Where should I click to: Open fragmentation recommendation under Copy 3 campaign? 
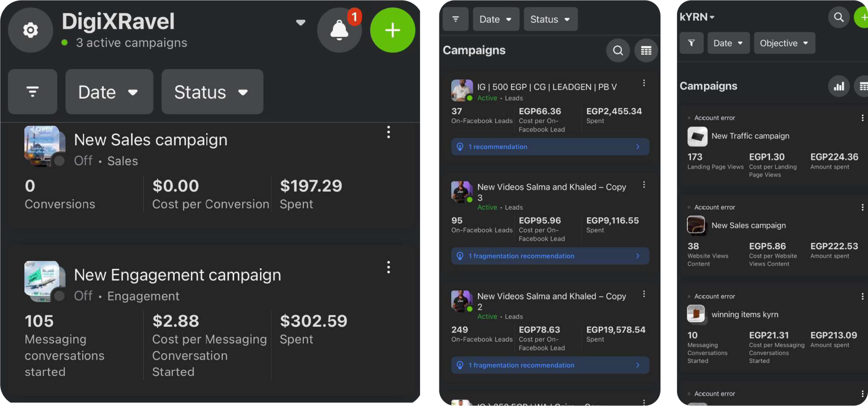(550, 256)
